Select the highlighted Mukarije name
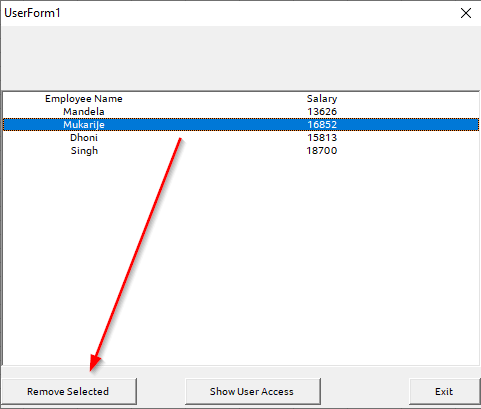Image resolution: width=481 pixels, height=409 pixels. [84, 124]
